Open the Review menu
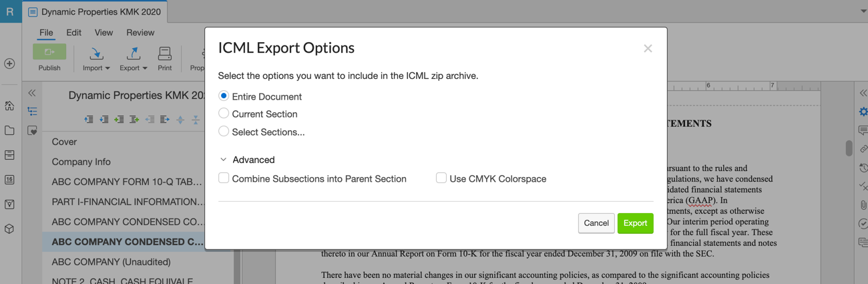868x284 pixels. [140, 32]
